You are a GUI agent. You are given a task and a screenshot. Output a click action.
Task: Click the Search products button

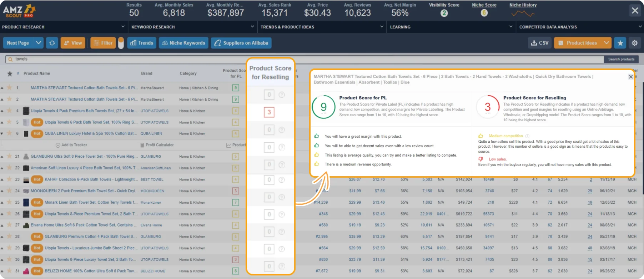tap(621, 59)
